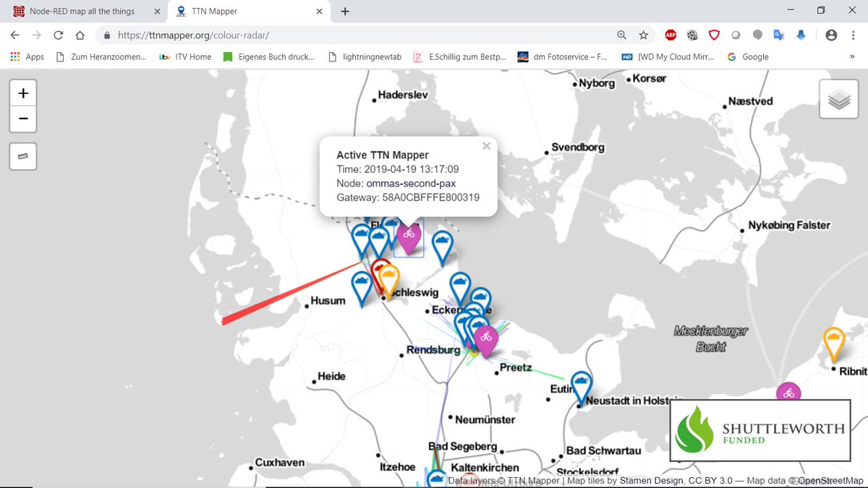This screenshot has height=488, width=868.
Task: Click the orange gateway marker near Ribnitz
Action: coord(834,345)
